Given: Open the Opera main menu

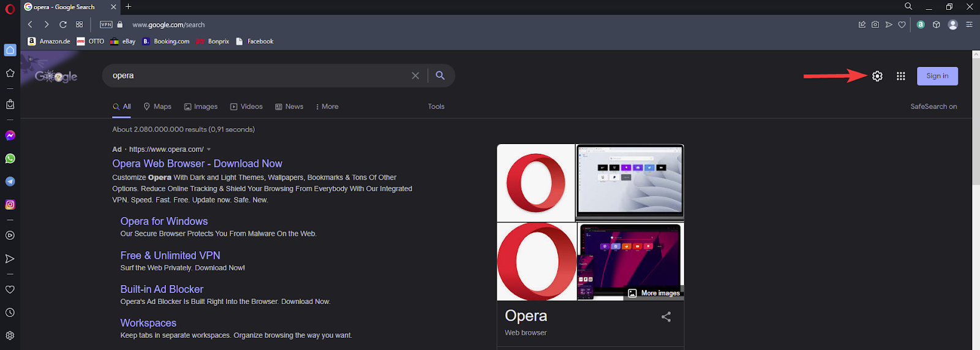Looking at the screenshot, I should [x=10, y=9].
